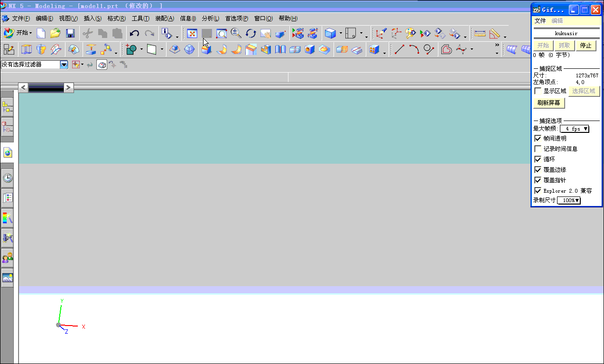
Task: Click the black scroll thumb above viewport
Action: [x=46, y=87]
